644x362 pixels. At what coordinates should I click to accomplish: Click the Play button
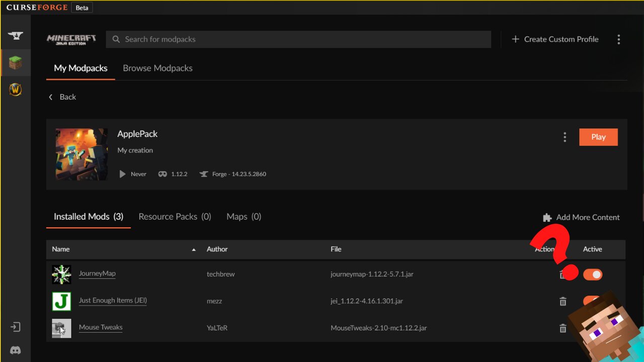point(598,137)
